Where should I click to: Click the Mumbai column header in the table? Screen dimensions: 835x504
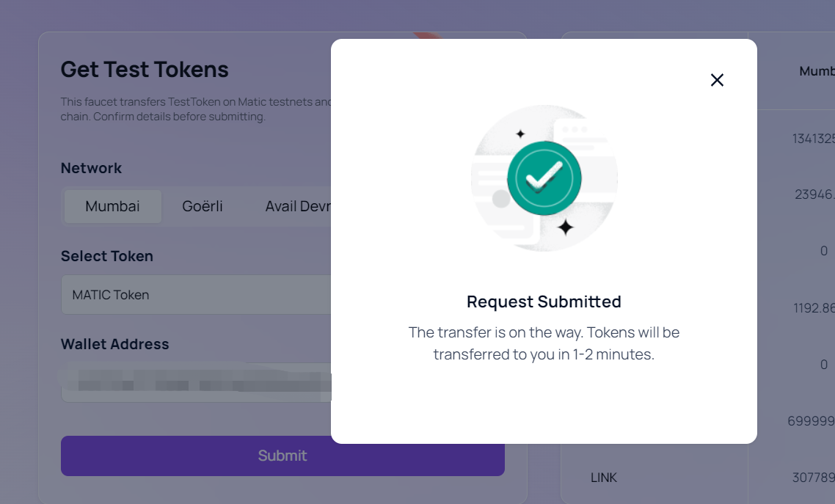tap(817, 71)
